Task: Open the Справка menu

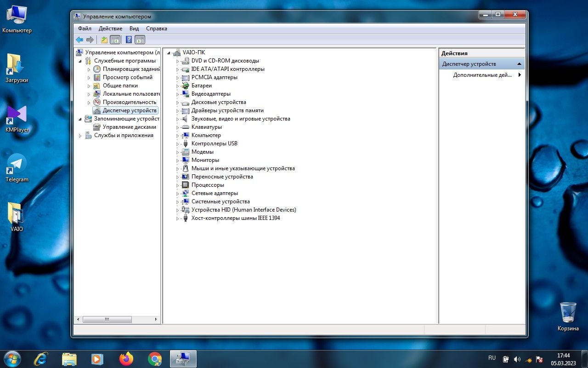Action: click(x=157, y=29)
